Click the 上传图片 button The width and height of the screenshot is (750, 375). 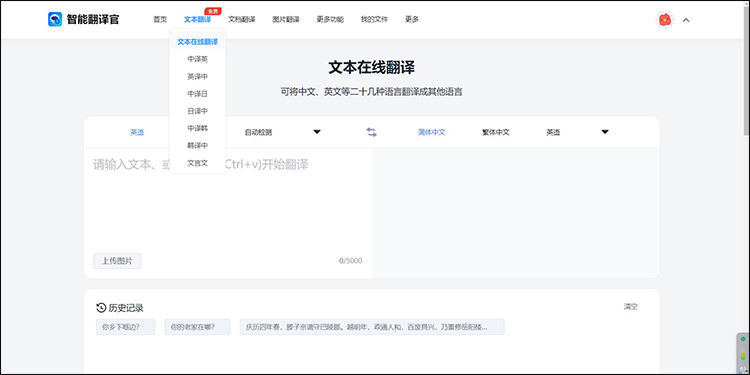point(117,261)
